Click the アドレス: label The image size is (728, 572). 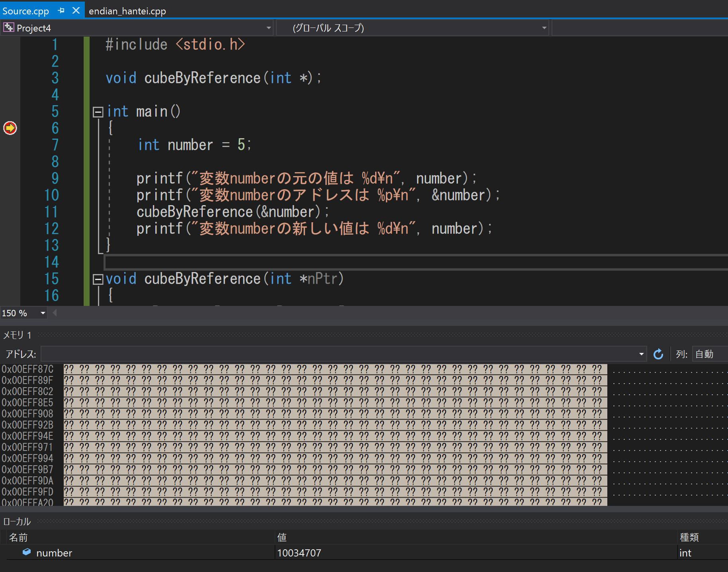point(21,354)
